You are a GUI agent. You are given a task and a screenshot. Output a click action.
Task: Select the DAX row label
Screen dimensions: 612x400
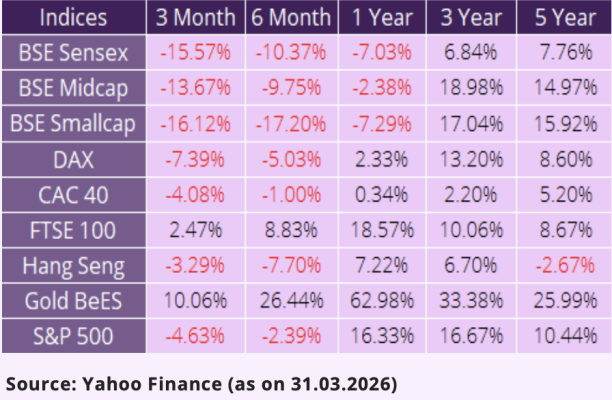pyautogui.click(x=74, y=158)
